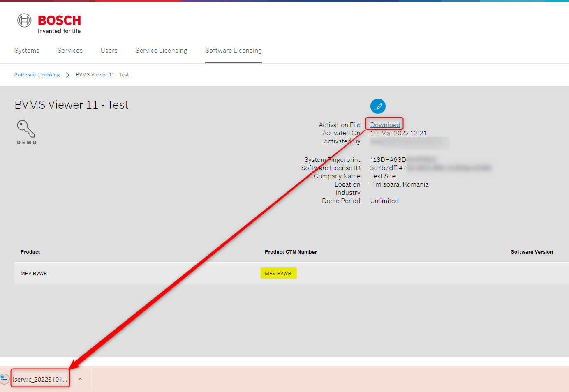This screenshot has width=569, height=392.
Task: Click the Product CTN Number column header
Action: tap(291, 252)
